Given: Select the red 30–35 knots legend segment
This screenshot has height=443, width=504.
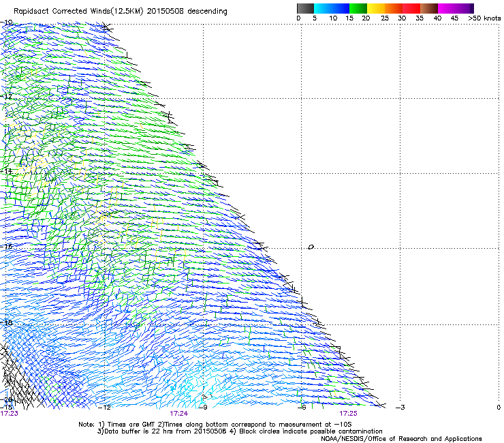Looking at the screenshot, I should coord(411,8).
